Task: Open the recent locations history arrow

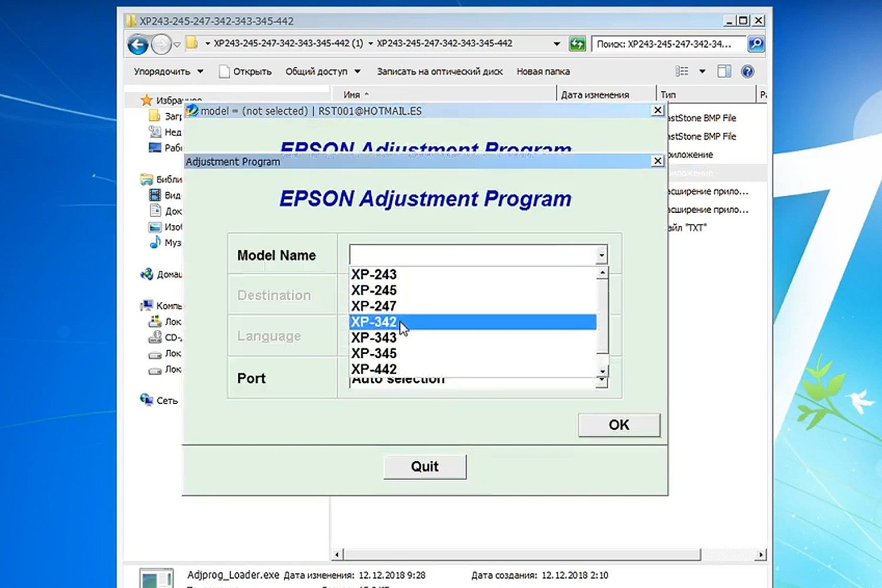Action: click(177, 44)
